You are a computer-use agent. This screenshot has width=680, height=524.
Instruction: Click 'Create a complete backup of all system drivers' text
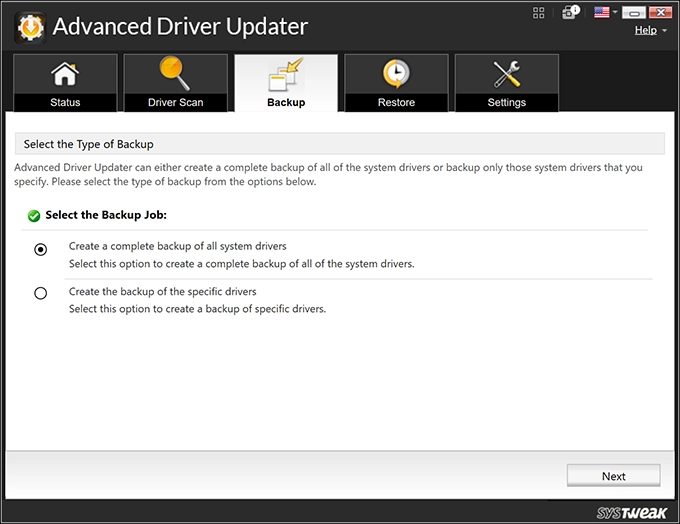[x=177, y=246]
